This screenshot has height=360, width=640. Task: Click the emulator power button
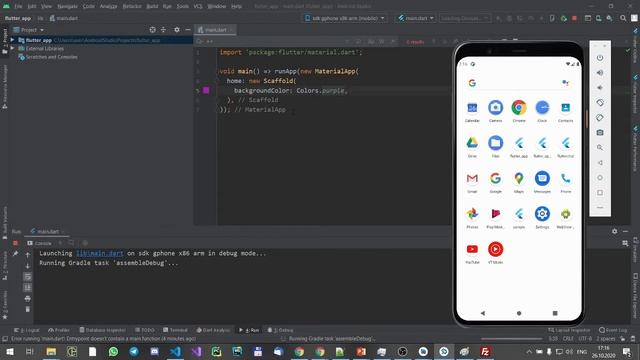[x=600, y=58]
